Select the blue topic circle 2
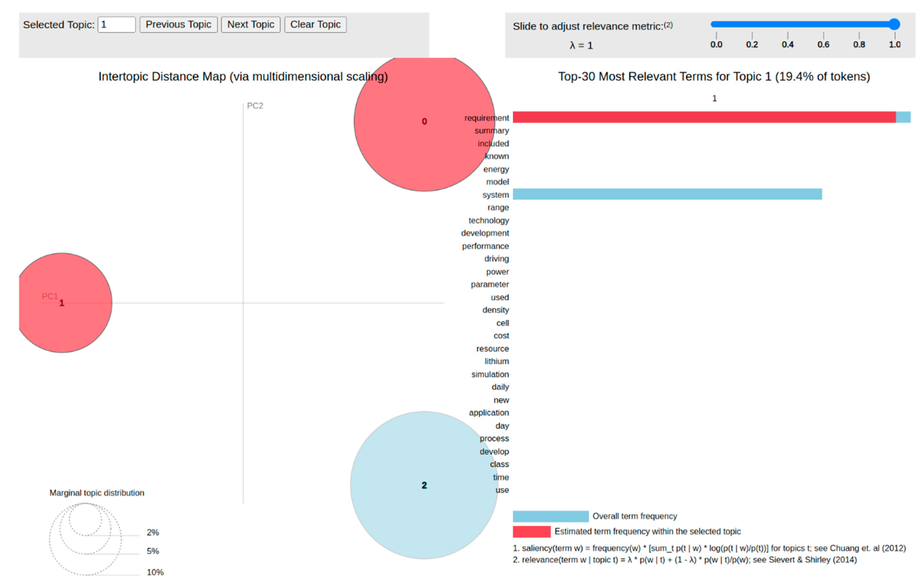Screen dimensions: 924x583 pyautogui.click(x=424, y=485)
